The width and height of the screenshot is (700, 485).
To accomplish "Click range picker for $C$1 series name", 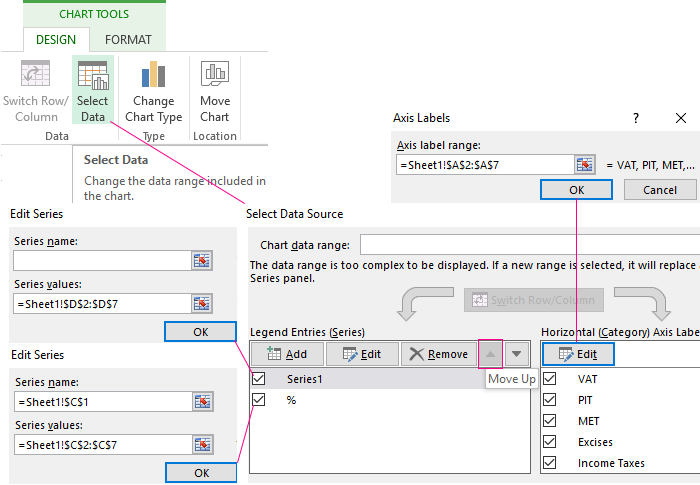I will coord(203,401).
